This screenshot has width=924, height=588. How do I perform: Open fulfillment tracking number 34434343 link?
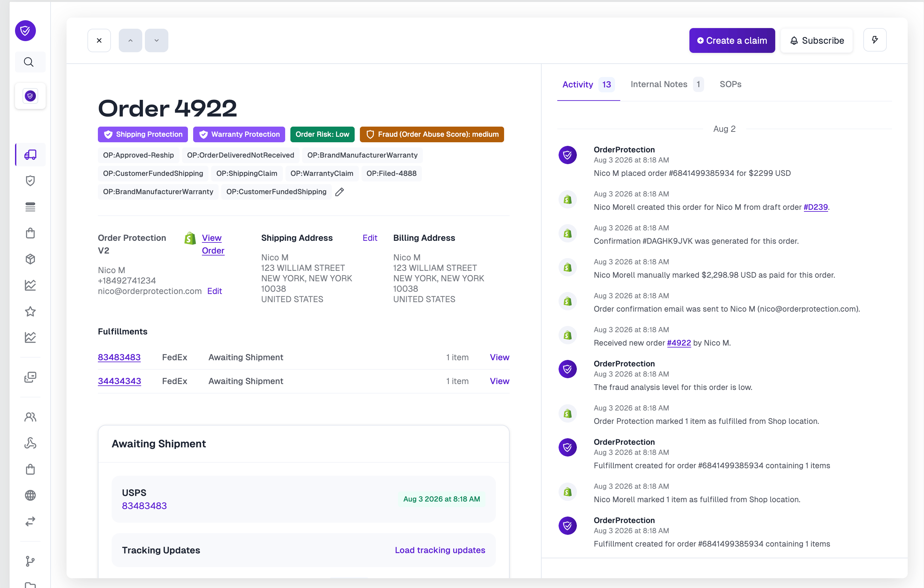coord(119,381)
